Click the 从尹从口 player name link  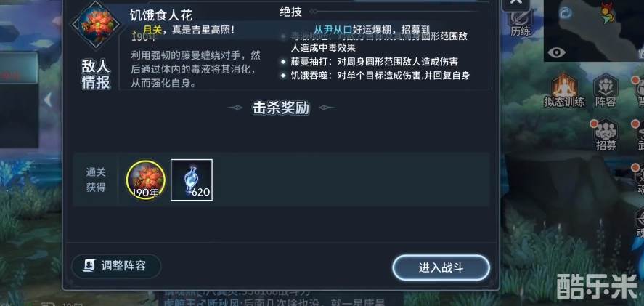[333, 30]
